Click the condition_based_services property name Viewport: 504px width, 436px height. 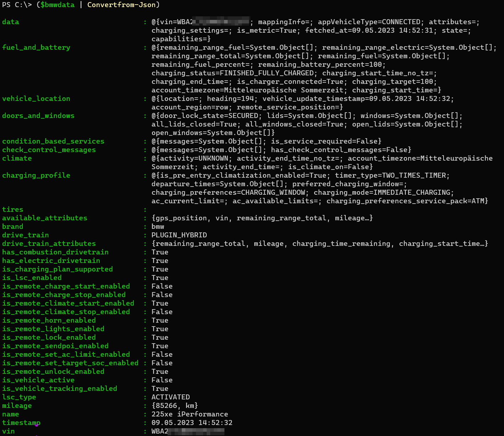53,141
